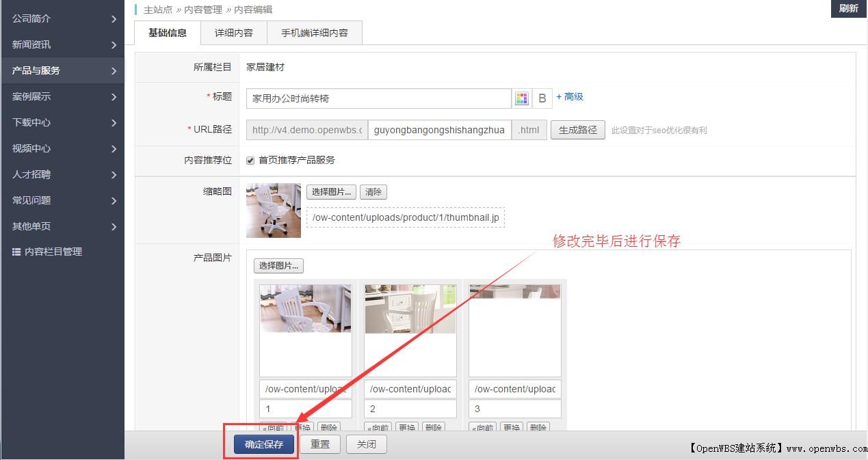Click 选择图片 under 产品图片
This screenshot has height=460, width=868.
[x=278, y=265]
